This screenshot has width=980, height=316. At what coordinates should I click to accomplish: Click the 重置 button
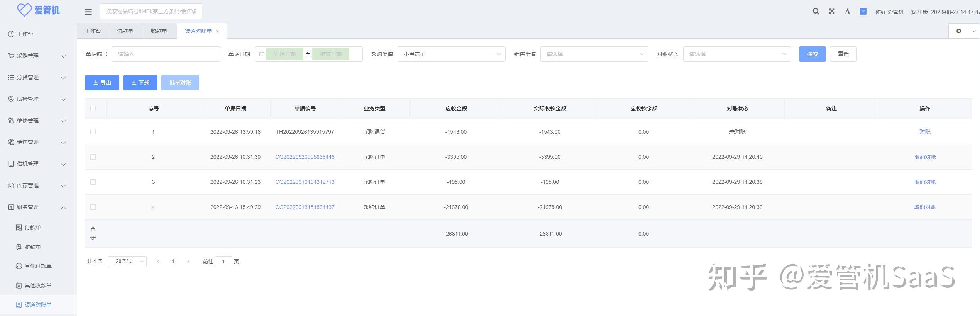pyautogui.click(x=843, y=54)
